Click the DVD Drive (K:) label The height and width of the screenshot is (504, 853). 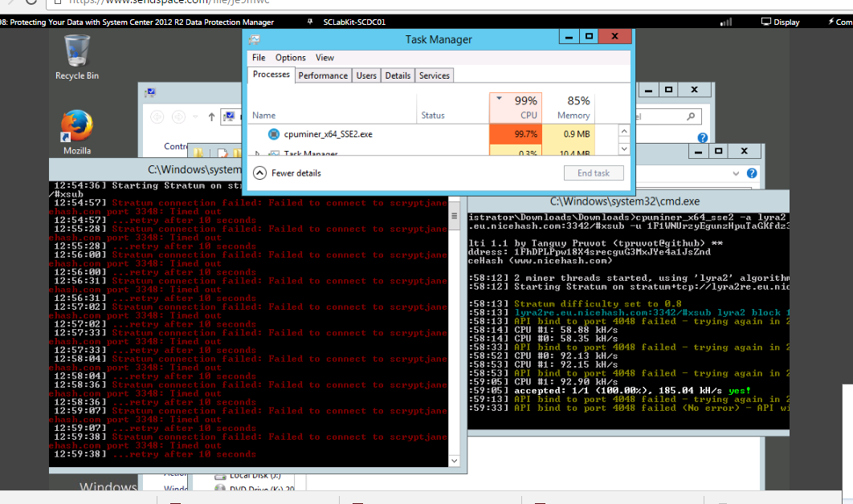tap(262, 489)
